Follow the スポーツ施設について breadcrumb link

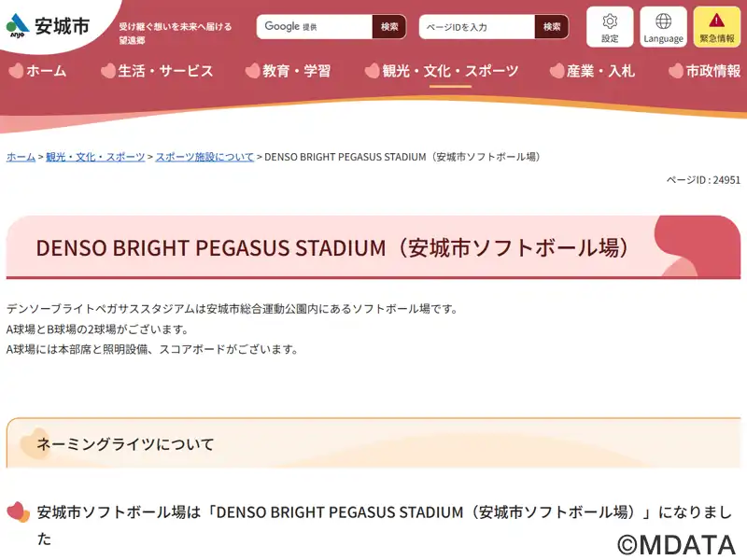pyautogui.click(x=204, y=157)
